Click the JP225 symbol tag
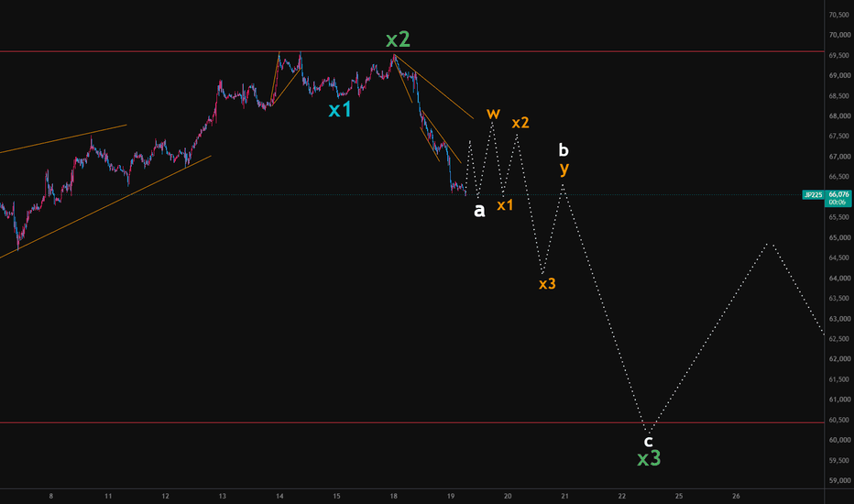The height and width of the screenshot is (504, 854). pyautogui.click(x=813, y=195)
